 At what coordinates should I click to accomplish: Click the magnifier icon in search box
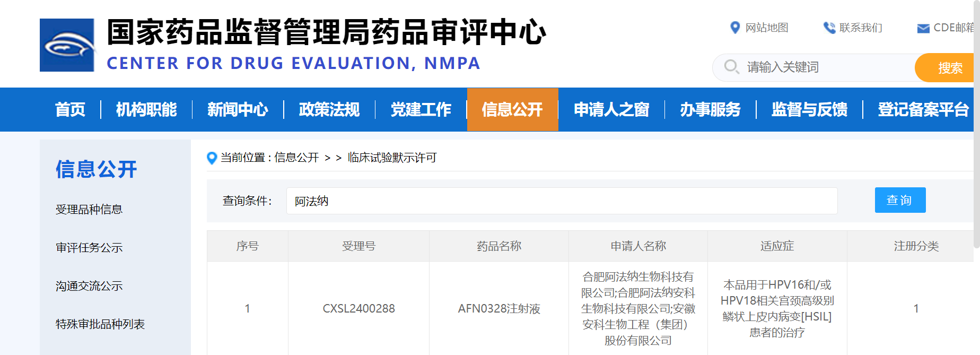pyautogui.click(x=731, y=67)
